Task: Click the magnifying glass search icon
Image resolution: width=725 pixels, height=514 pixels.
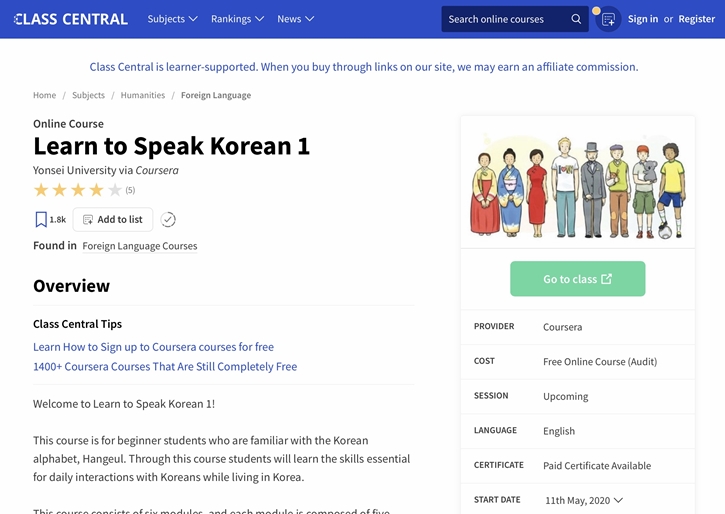Action: point(576,19)
